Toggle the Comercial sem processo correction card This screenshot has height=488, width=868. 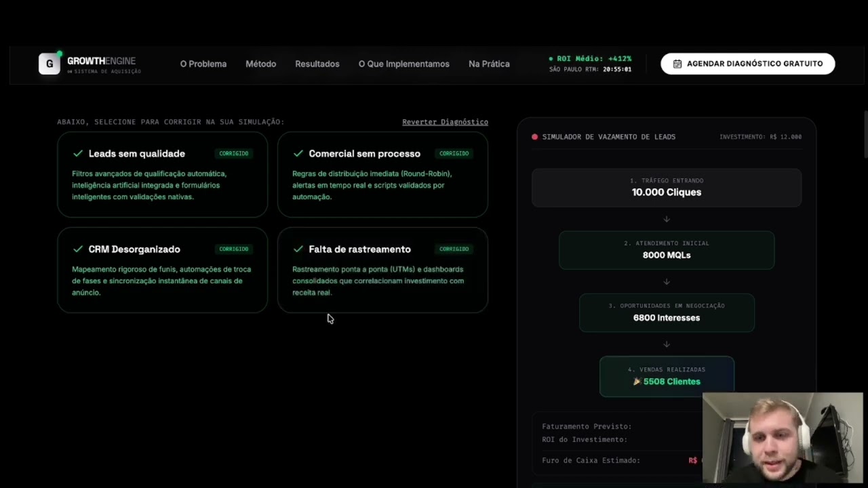(x=382, y=174)
